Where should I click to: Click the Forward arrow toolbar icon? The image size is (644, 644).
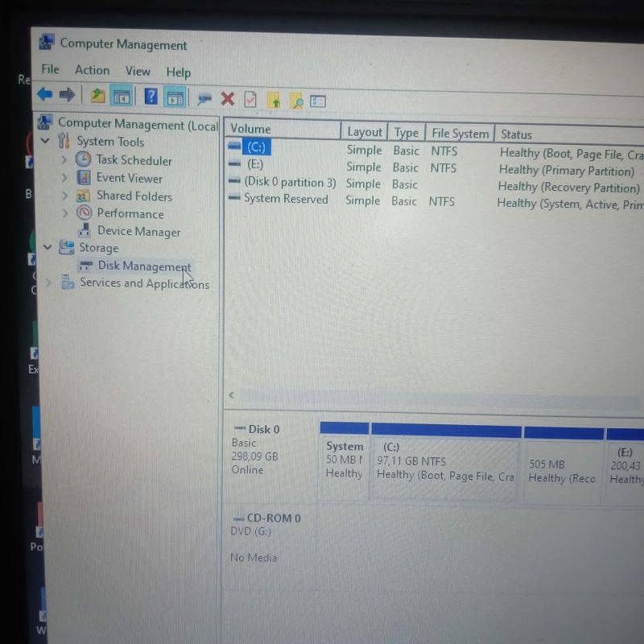67,95
